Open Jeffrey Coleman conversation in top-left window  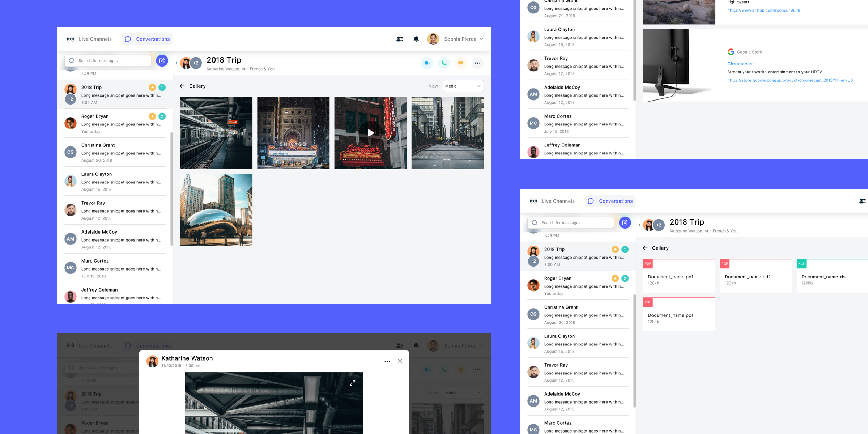click(115, 293)
